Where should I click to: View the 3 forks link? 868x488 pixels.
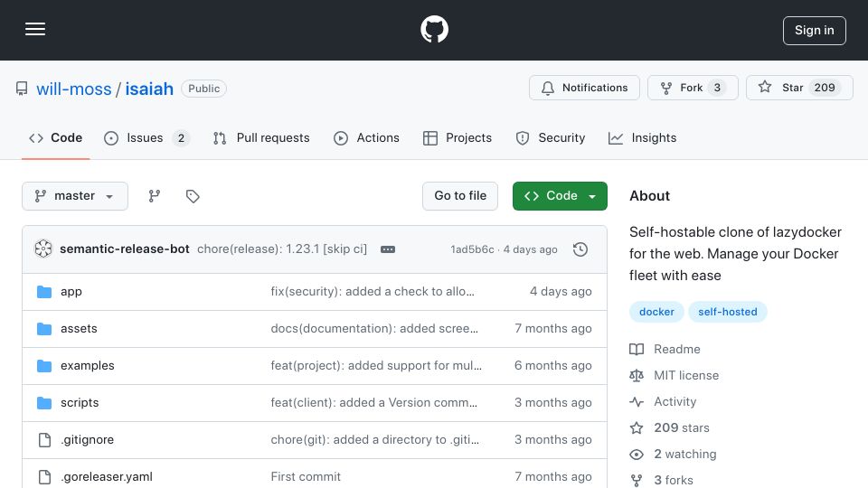click(x=661, y=480)
